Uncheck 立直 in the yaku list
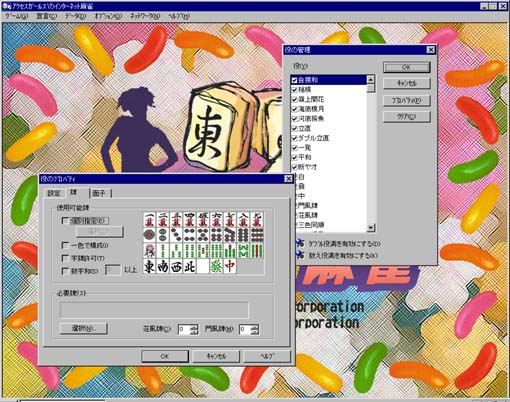The height and width of the screenshot is (402, 510). 294,128
